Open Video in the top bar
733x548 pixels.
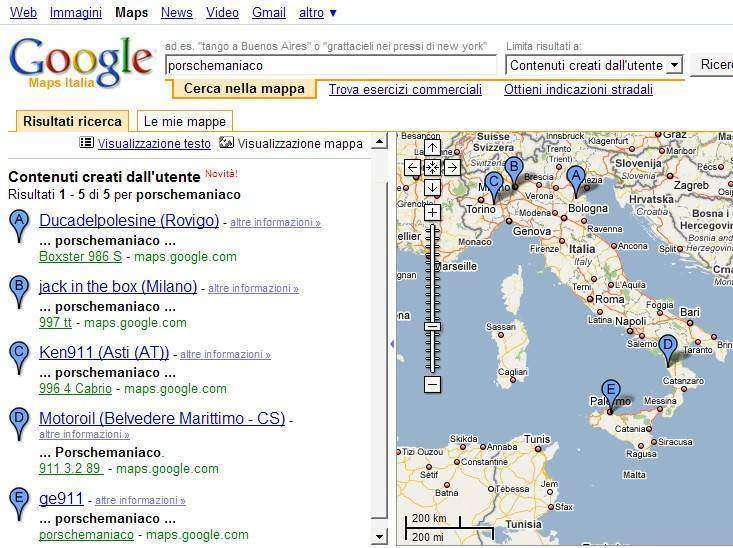pyautogui.click(x=223, y=13)
